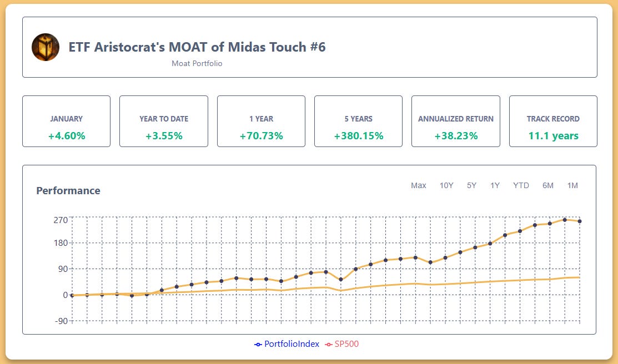This screenshot has height=364, width=618.
Task: Toggle the PortfolioIndex series marker icon
Action: [257, 344]
